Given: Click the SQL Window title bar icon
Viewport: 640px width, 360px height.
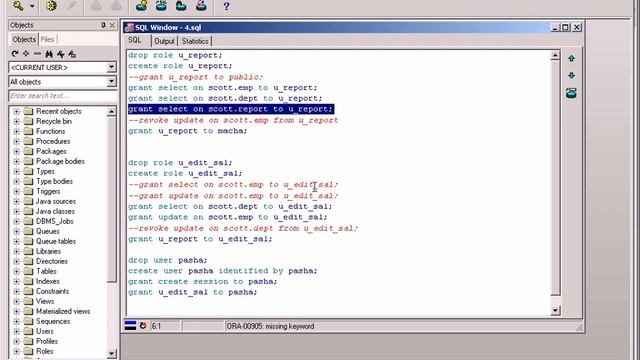Looking at the screenshot, I should [129, 27].
